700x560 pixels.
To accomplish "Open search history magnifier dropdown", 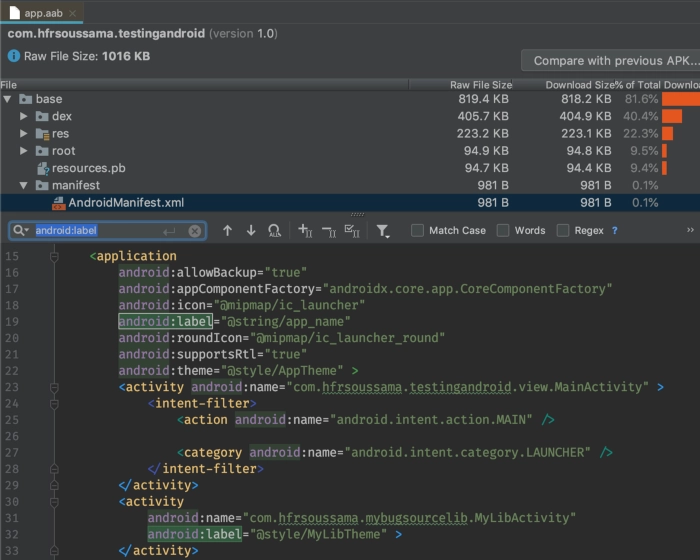I will [21, 231].
